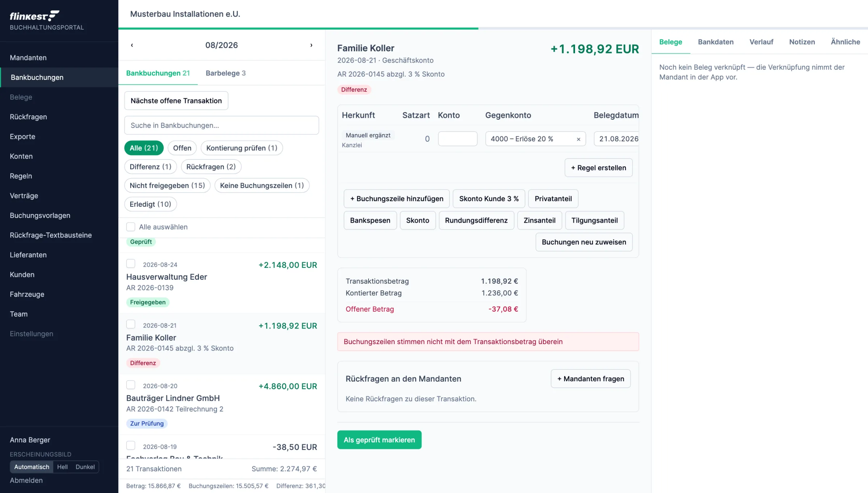Open the Notizen tab
The image size is (868, 493).
pyautogui.click(x=802, y=42)
